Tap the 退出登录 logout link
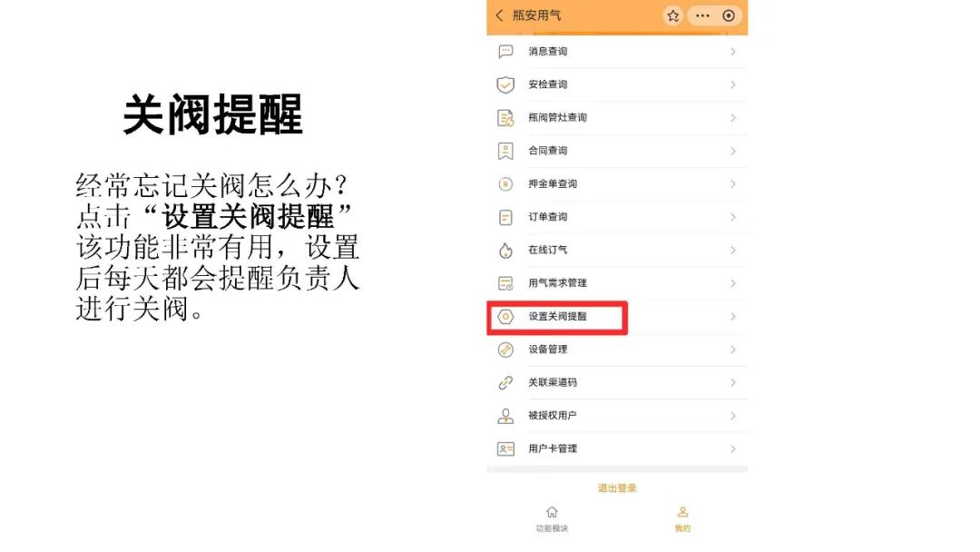The width and height of the screenshot is (980, 552). [x=617, y=488]
